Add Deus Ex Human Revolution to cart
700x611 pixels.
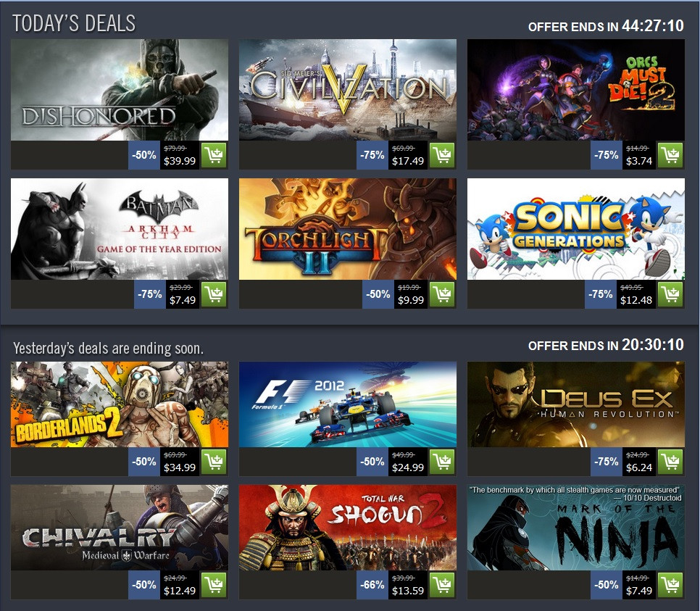(x=670, y=462)
